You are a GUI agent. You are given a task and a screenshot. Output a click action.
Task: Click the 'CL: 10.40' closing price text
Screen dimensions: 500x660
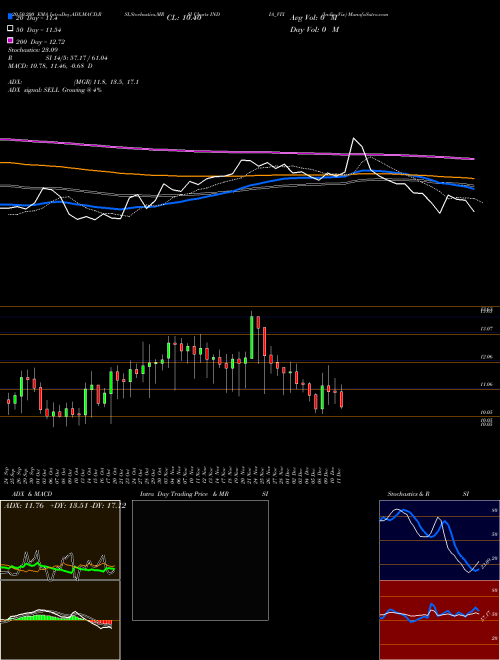[184, 18]
